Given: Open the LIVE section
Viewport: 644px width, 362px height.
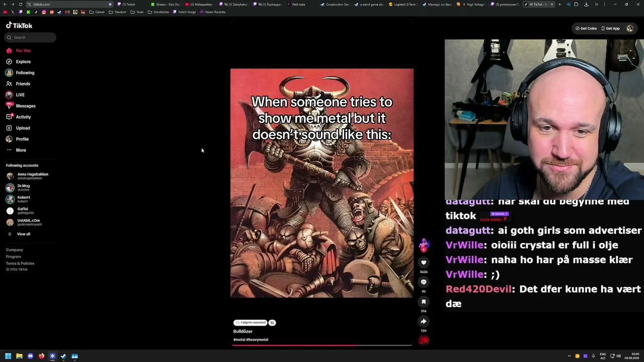Looking at the screenshot, I should click(x=15, y=95).
